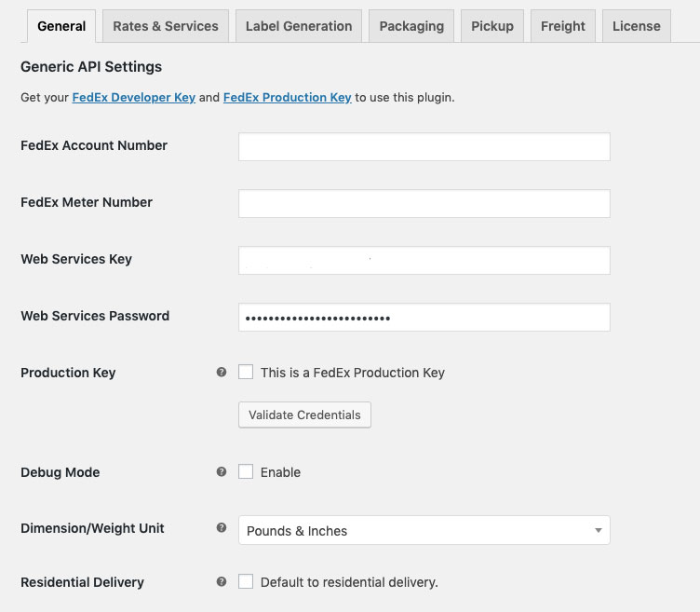Show help tooltip for Production Key

pyautogui.click(x=221, y=372)
